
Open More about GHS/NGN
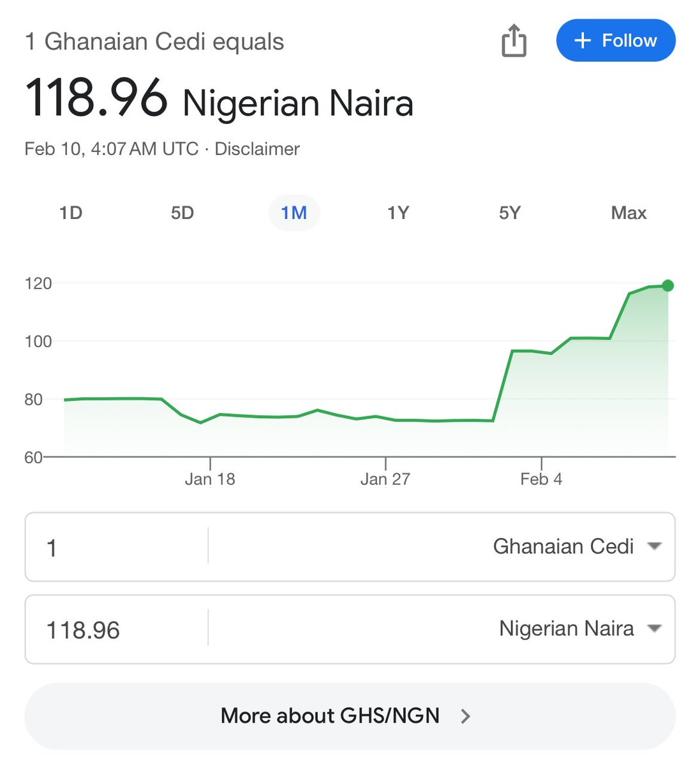point(350,716)
